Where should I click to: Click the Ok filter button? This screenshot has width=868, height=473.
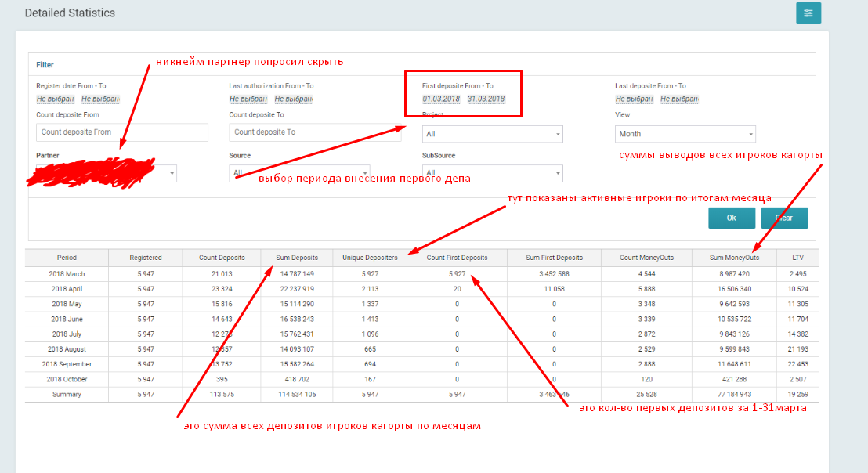click(x=731, y=218)
